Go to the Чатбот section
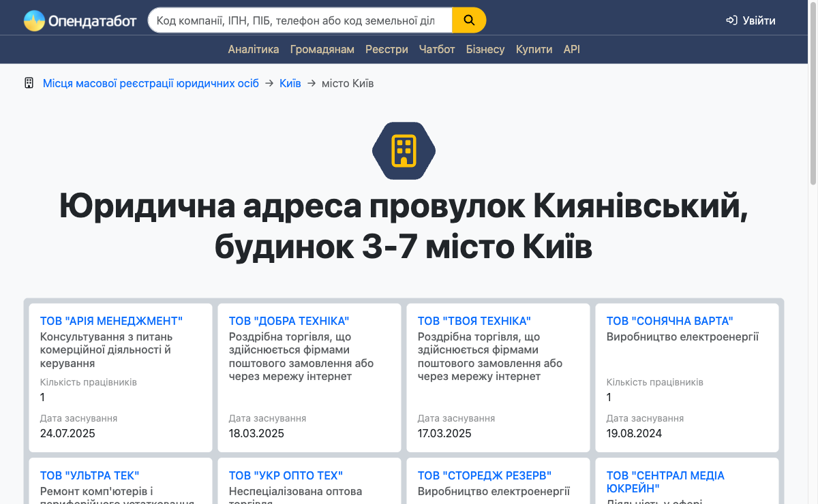The image size is (818, 504). pos(437,49)
